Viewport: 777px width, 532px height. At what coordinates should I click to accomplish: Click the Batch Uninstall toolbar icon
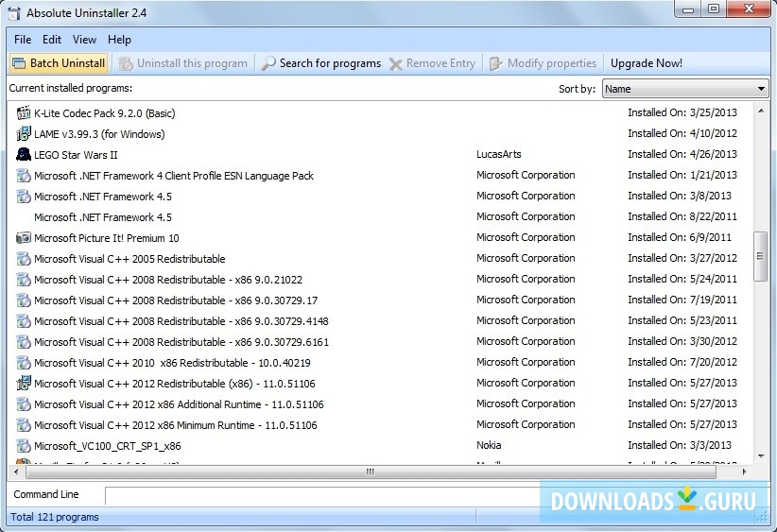19,63
